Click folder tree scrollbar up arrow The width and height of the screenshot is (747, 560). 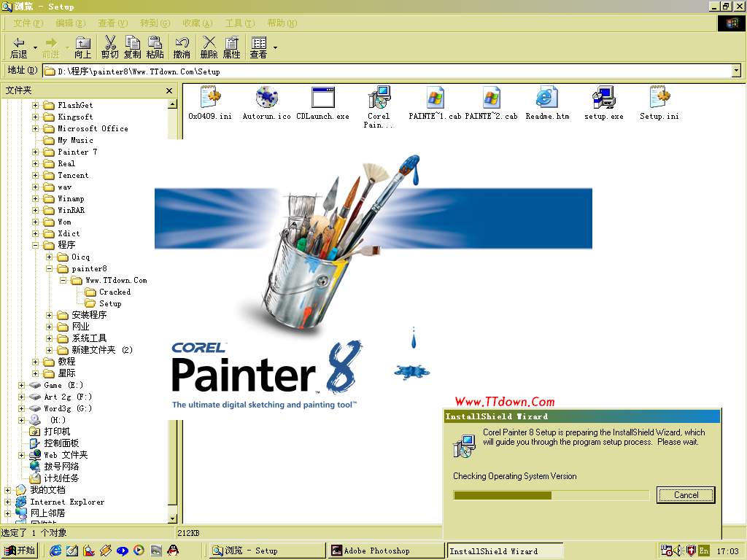(x=172, y=104)
